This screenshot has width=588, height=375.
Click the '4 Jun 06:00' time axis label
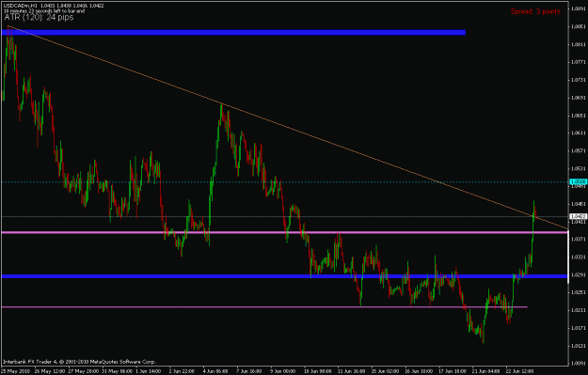(215, 371)
